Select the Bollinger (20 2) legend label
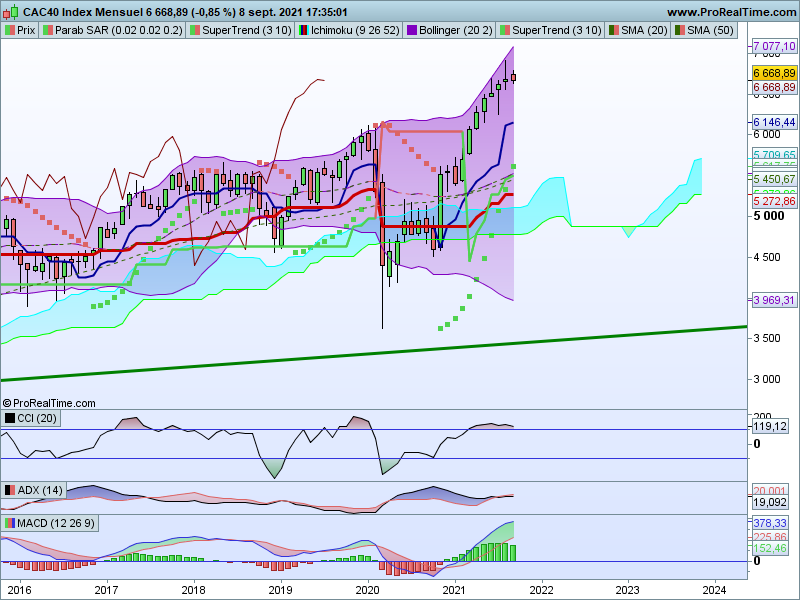The image size is (800, 600). pos(449,30)
